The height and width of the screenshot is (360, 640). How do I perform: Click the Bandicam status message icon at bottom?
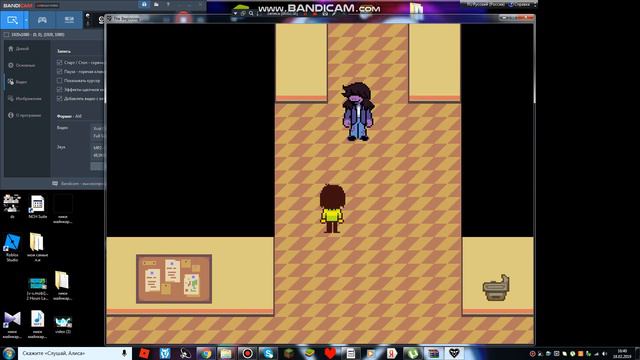tap(55, 184)
